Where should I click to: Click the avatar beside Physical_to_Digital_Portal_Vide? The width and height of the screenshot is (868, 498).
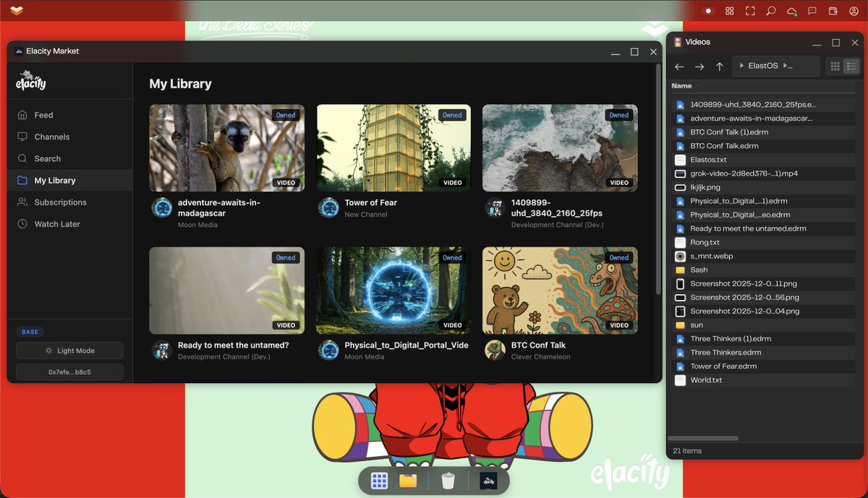tap(328, 350)
